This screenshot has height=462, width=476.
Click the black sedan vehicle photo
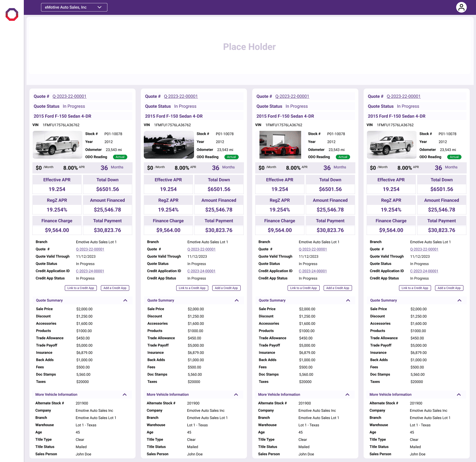click(169, 145)
